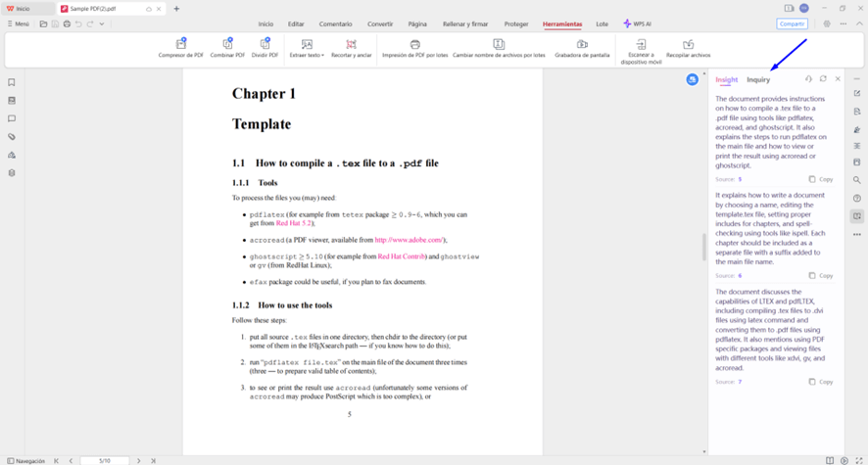Screen dimensions: 868x465
Task: Open the Combinar PDF tool
Action: (227, 48)
